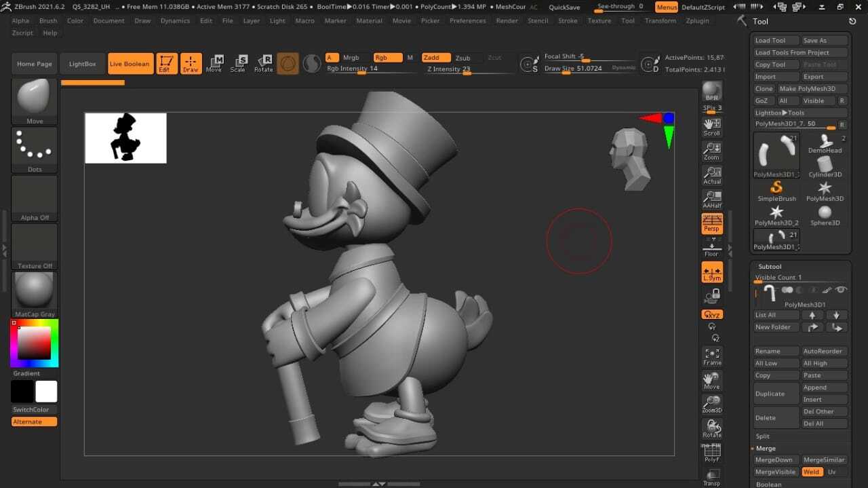Click the AAHalf view icon

pos(712,200)
